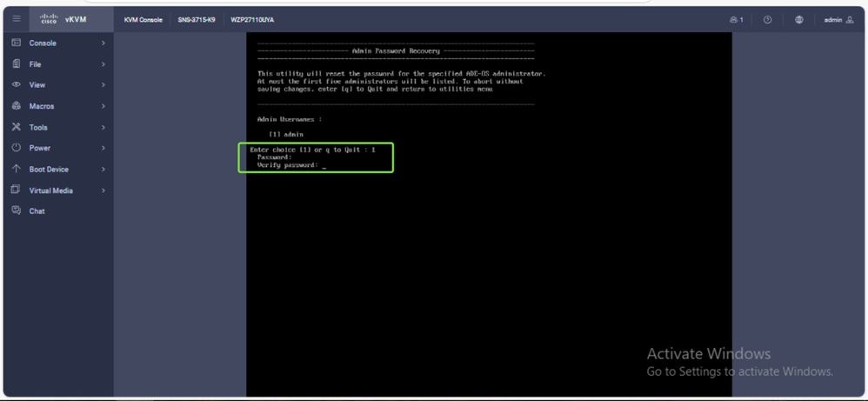Expand the Console submenu chevron

tap(103, 43)
